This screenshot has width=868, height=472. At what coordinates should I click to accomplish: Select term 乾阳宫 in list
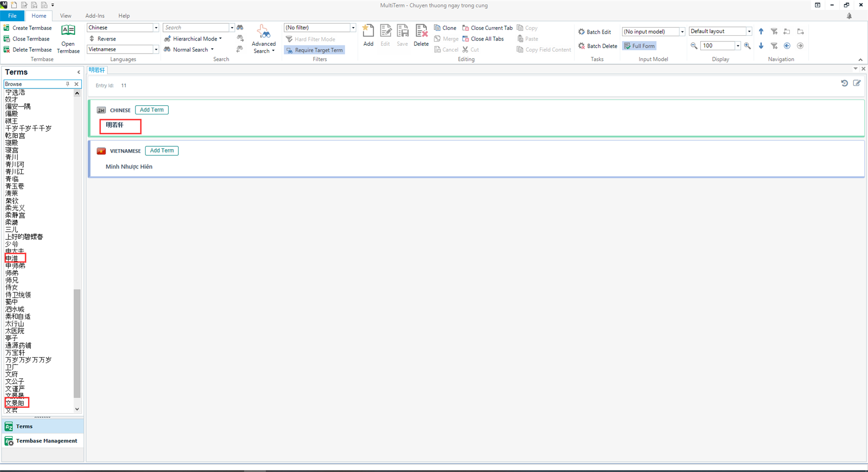point(15,136)
